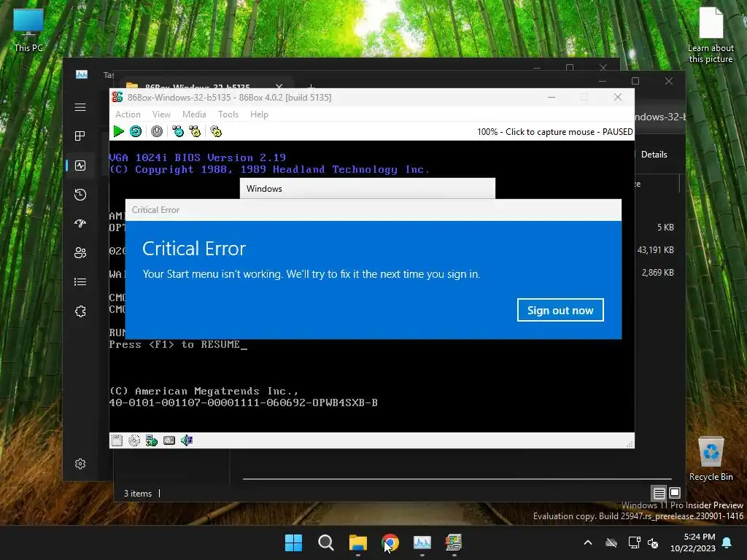
Task: Click the File Explorer horizontal scrollbar
Action: [x=457, y=478]
